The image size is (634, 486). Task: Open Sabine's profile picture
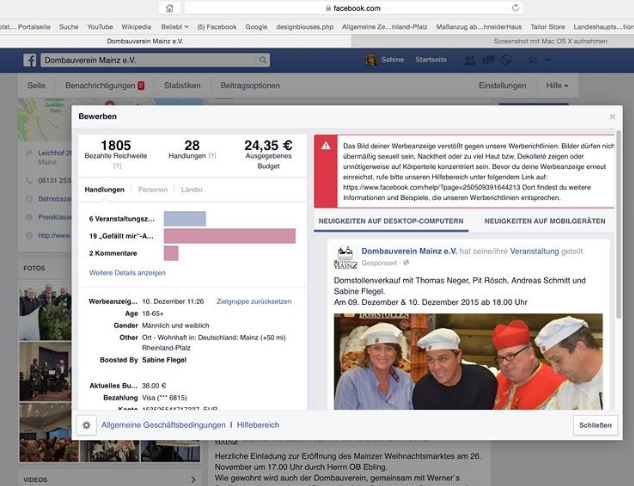371,60
